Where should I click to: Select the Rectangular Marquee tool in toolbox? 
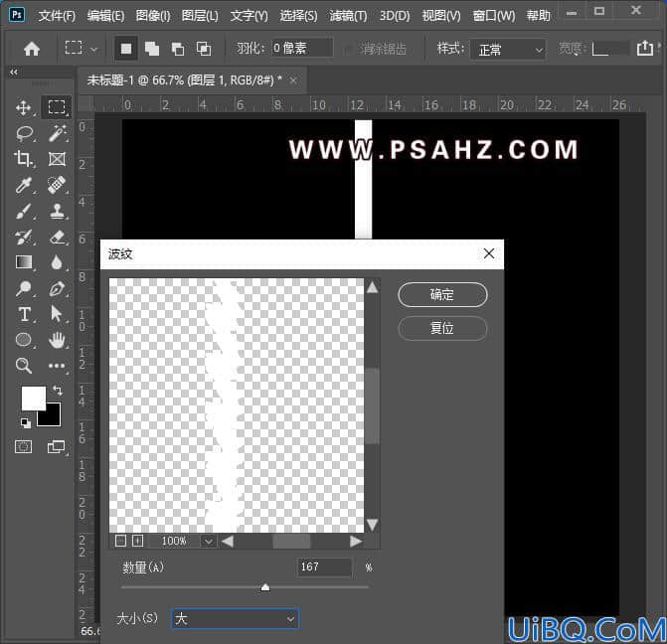click(57, 107)
